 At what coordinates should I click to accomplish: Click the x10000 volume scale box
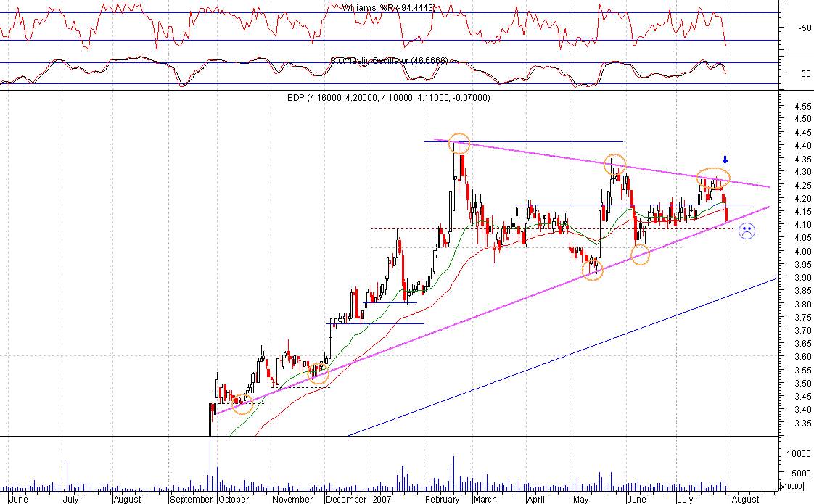(x=792, y=487)
